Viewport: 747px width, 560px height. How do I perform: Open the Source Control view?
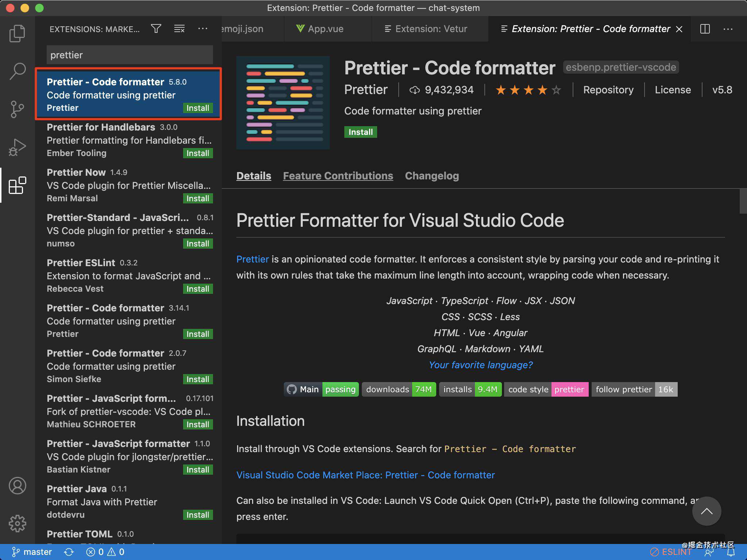(x=17, y=109)
